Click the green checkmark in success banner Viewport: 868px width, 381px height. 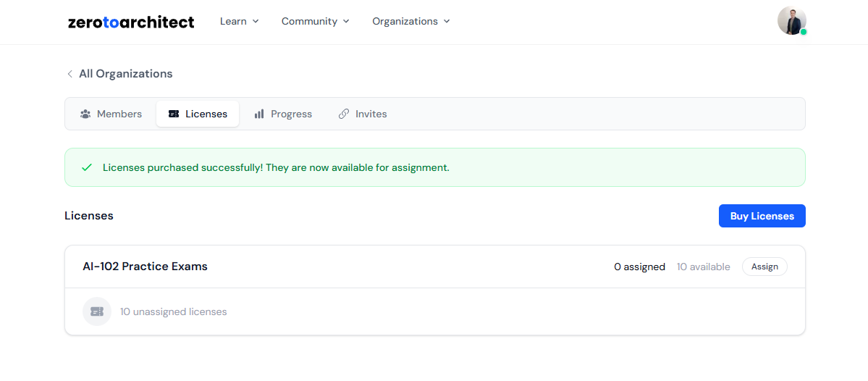(x=87, y=167)
